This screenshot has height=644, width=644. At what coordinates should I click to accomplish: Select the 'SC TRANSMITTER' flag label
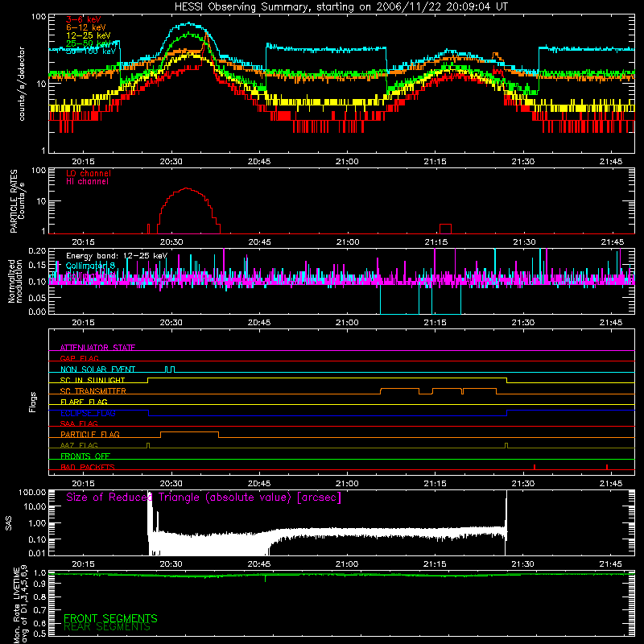93,390
